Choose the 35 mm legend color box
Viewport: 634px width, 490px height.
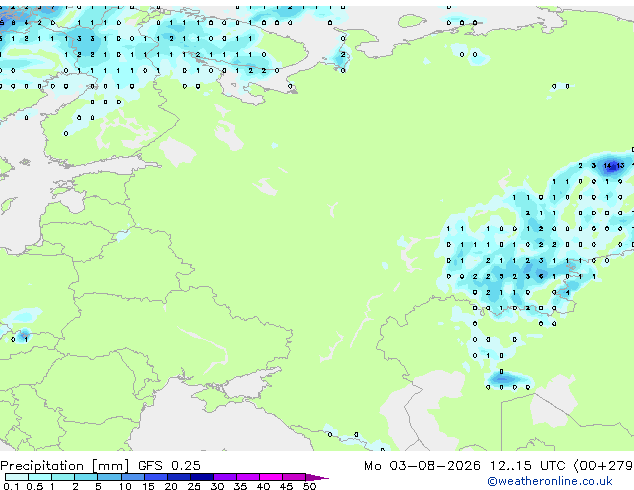tap(248, 477)
